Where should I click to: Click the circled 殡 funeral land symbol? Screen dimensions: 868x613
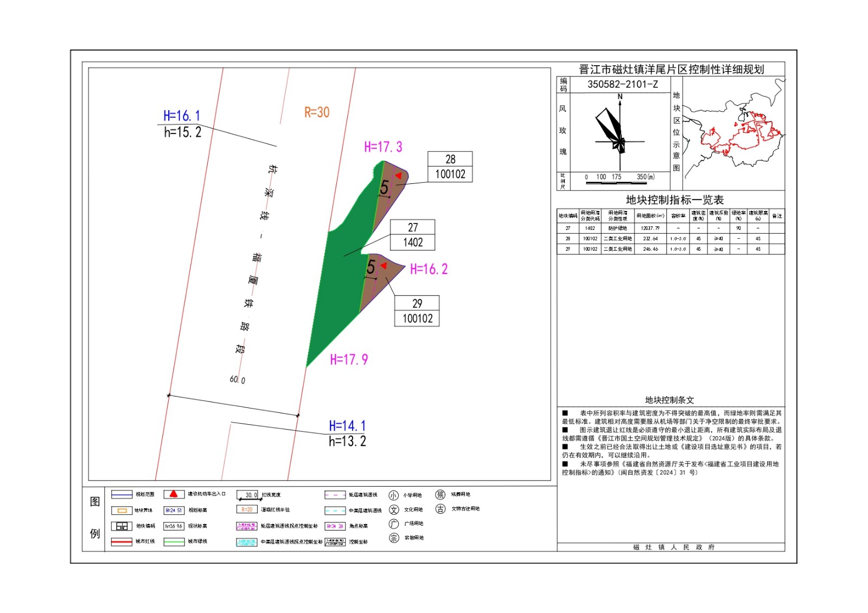coord(441,495)
